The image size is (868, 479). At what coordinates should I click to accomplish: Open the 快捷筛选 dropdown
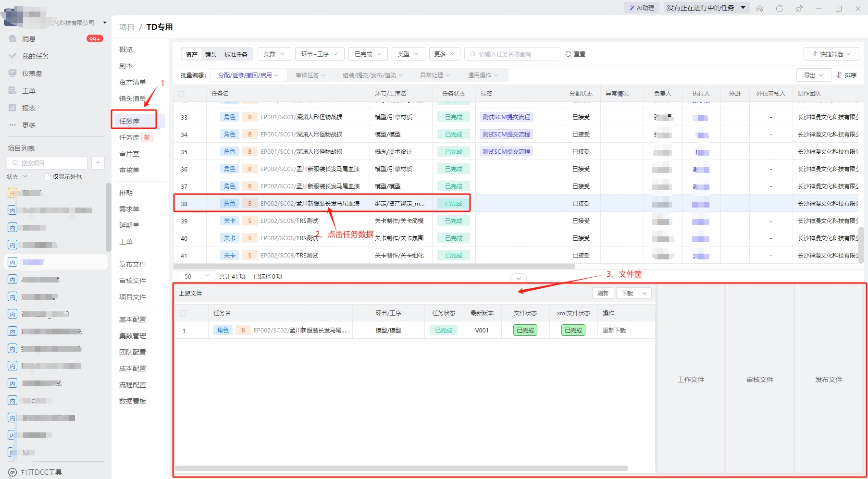(831, 54)
